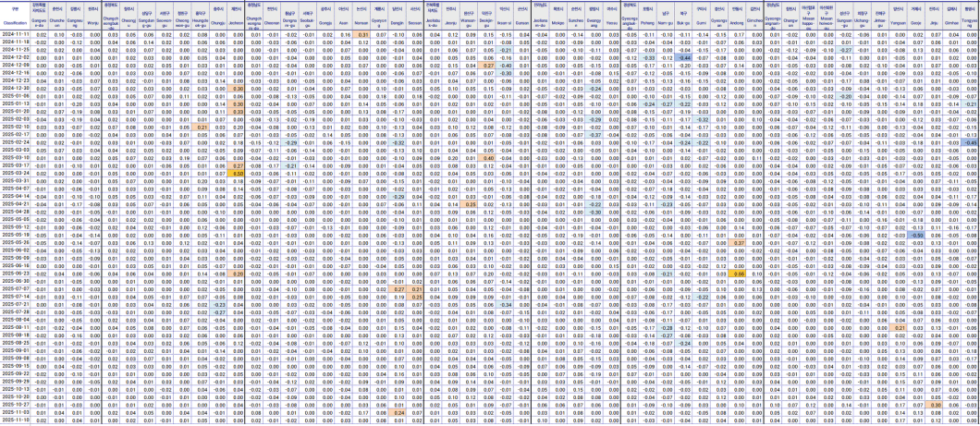Select the 2024-11-11 date row label

click(x=16, y=33)
